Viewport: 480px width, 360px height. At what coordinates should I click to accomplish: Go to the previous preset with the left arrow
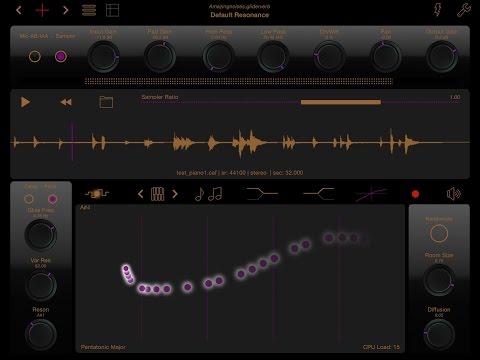pyautogui.click(x=19, y=10)
